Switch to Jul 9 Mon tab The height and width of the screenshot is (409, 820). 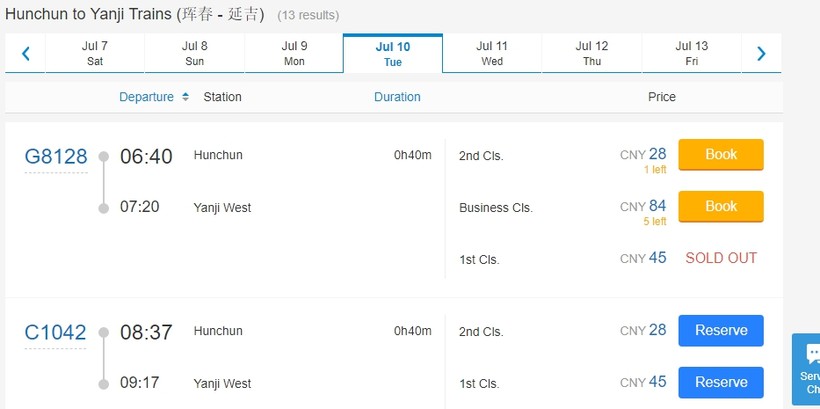click(294, 54)
